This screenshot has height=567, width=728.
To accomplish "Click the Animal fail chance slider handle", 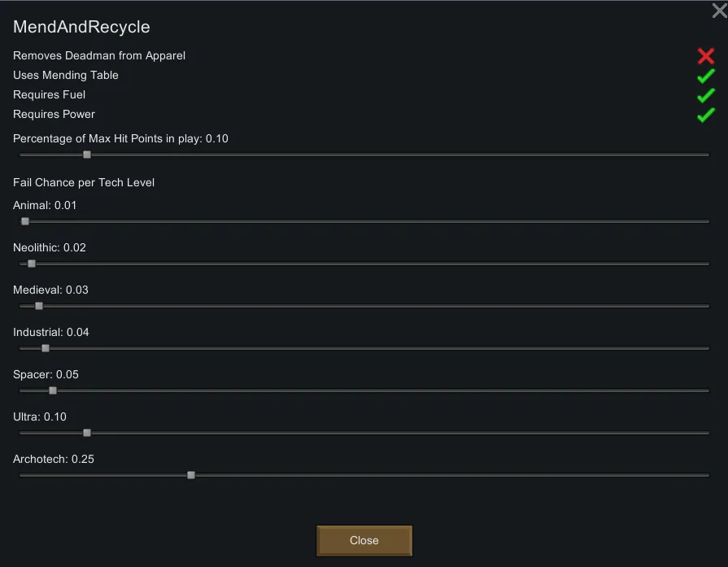I will coord(25,221).
